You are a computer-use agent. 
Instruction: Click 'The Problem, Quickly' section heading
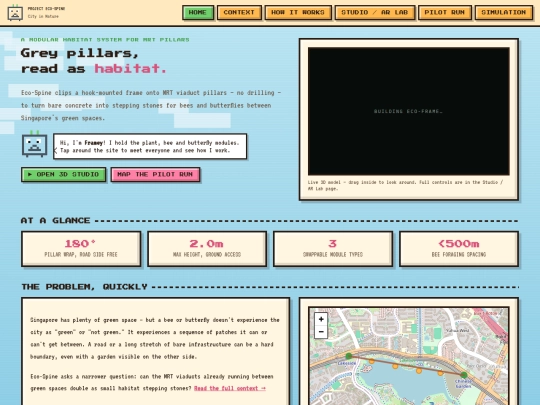pyautogui.click(x=84, y=287)
